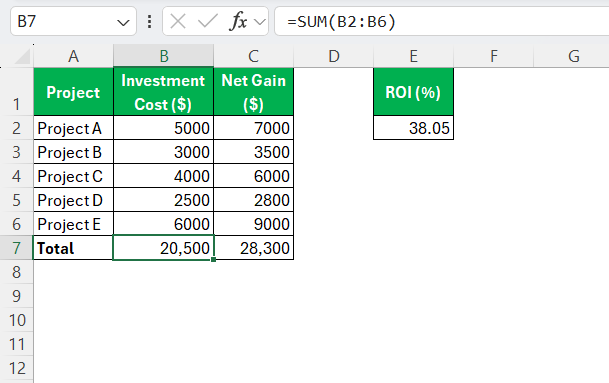Expand the dropdown arrow next to fx

coord(259,22)
